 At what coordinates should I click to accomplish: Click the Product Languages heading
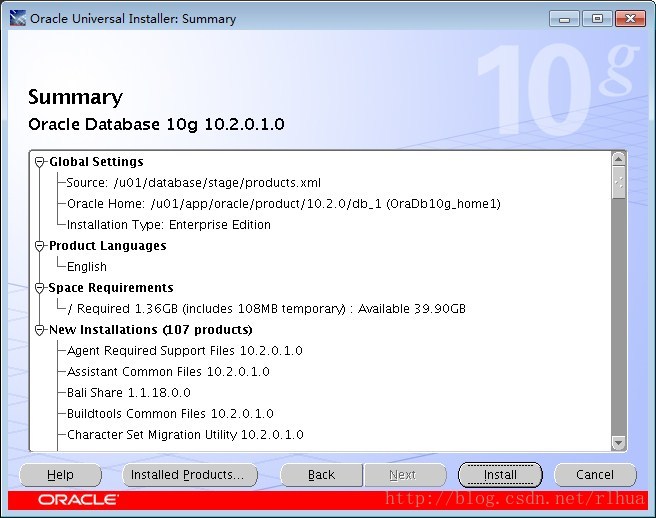click(x=108, y=246)
